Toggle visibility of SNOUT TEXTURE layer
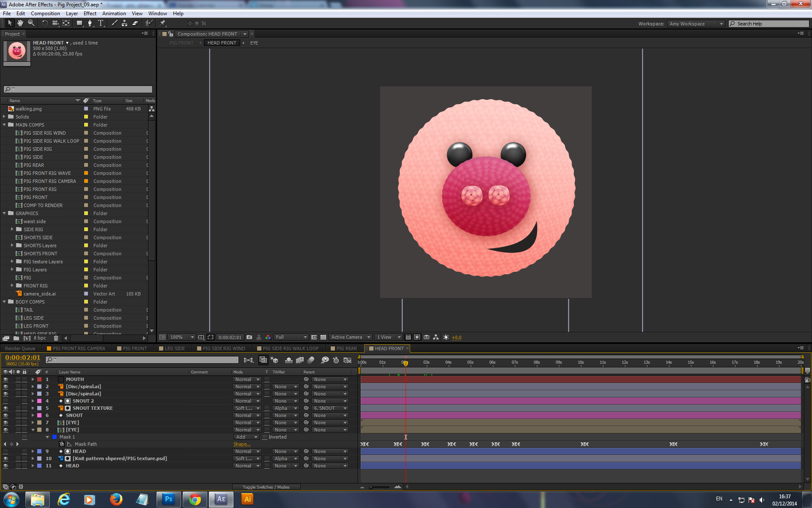Image resolution: width=812 pixels, height=508 pixels. 5,408
